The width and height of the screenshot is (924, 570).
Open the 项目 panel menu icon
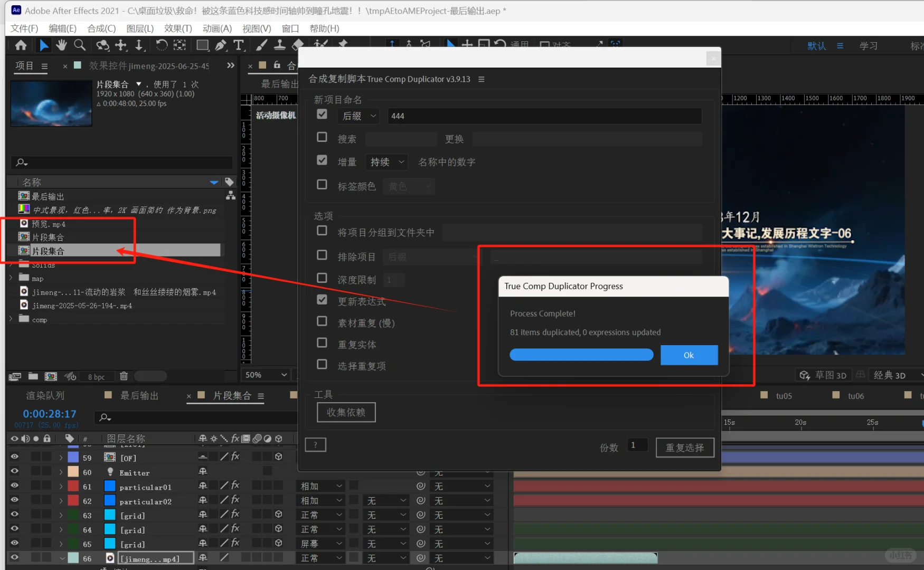point(44,66)
